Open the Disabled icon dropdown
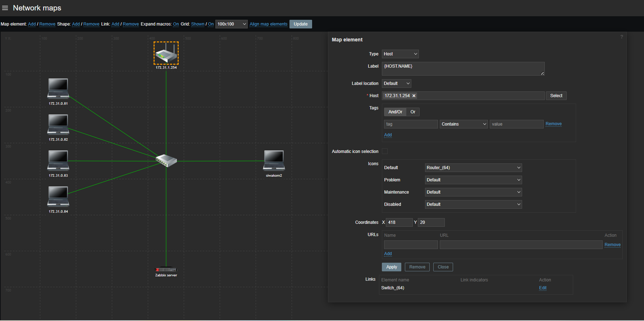 click(x=473, y=204)
